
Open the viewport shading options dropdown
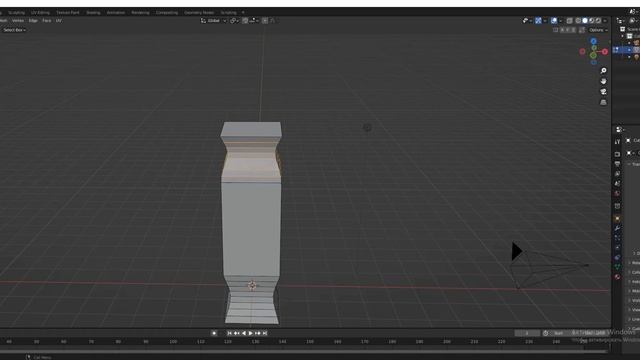tap(605, 20)
